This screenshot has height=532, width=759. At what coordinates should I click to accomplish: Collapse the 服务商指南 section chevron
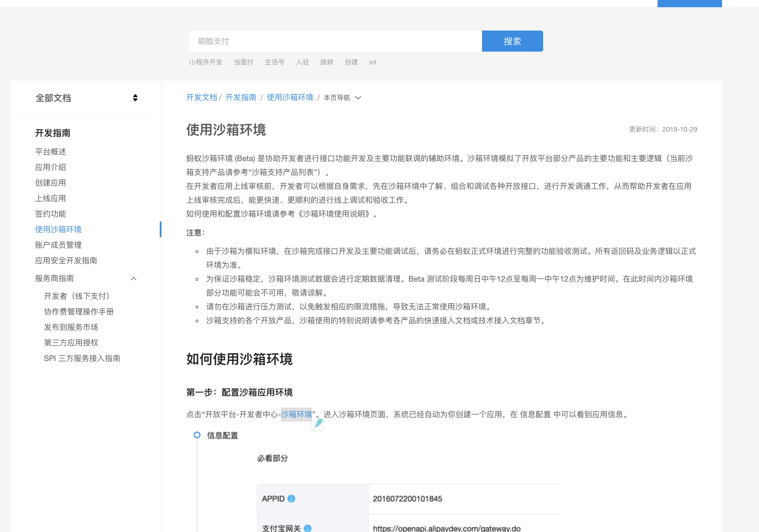[x=134, y=278]
